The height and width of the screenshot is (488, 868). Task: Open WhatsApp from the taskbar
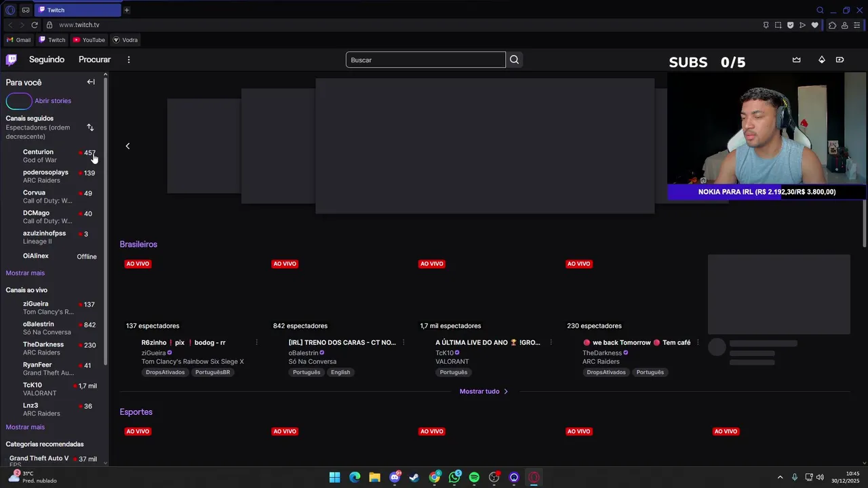coord(454,477)
